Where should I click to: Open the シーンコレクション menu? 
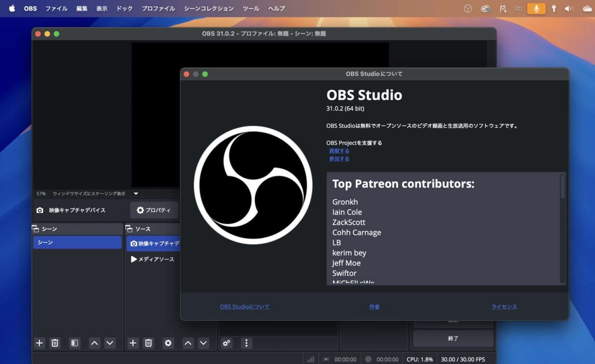click(x=209, y=8)
